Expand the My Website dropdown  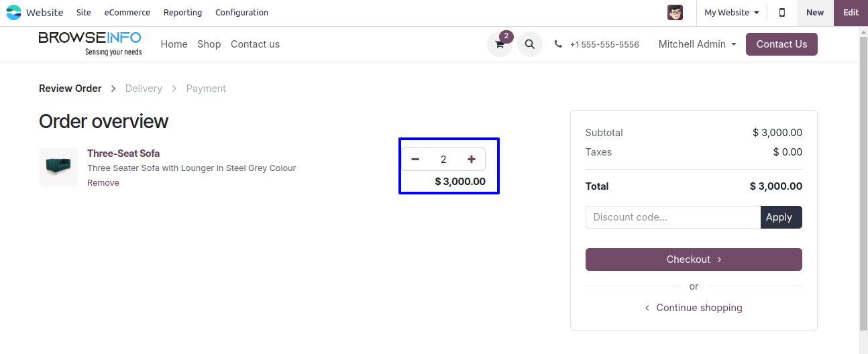pyautogui.click(x=731, y=13)
